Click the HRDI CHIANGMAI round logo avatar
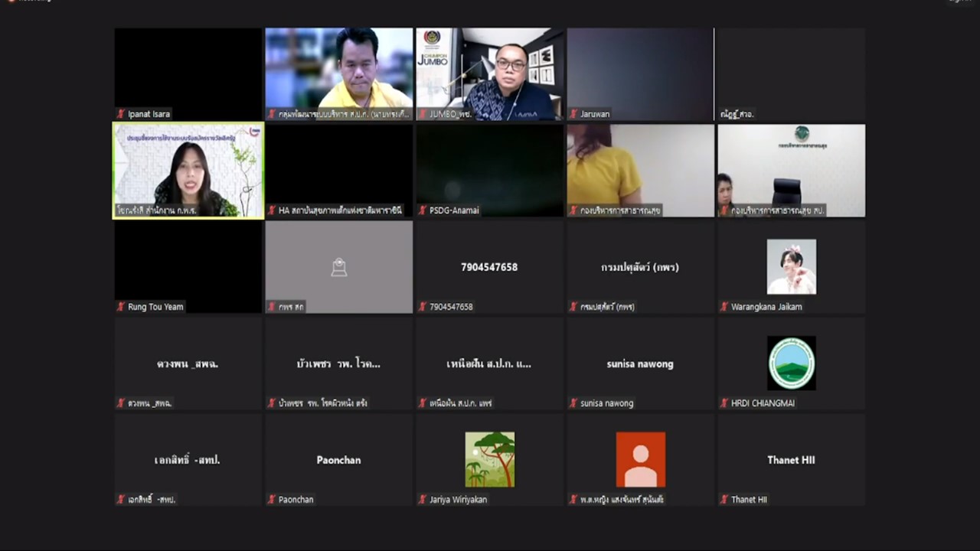Image resolution: width=980 pixels, height=551 pixels. tap(791, 363)
